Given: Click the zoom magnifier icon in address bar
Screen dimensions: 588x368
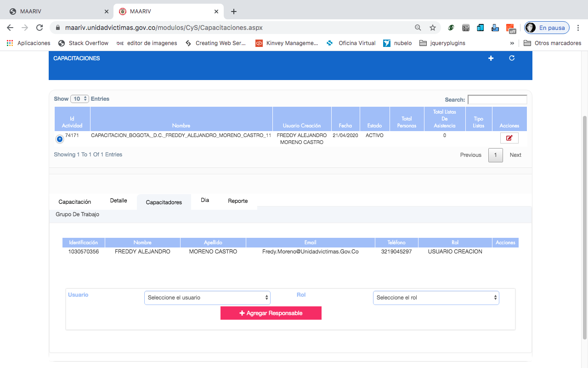Looking at the screenshot, I should (418, 28).
